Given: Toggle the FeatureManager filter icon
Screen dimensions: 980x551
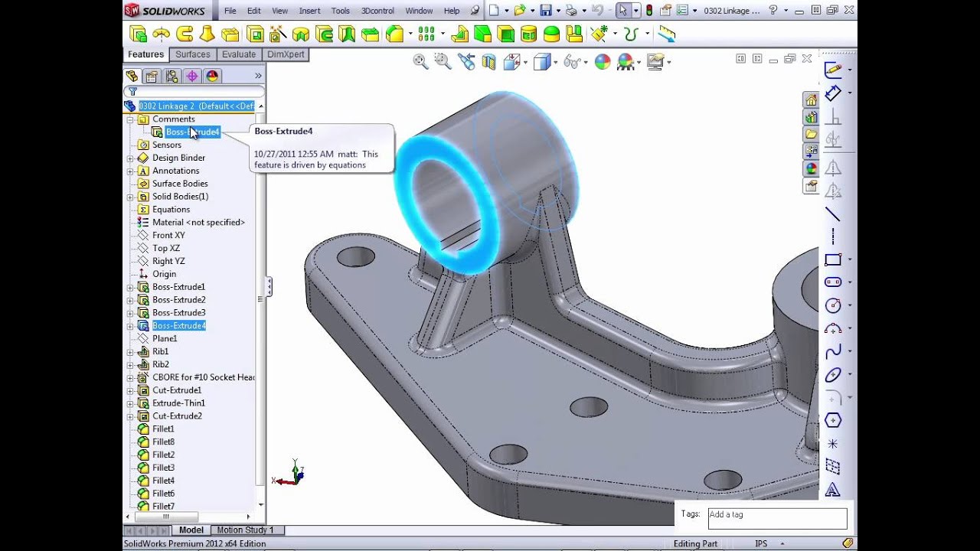Looking at the screenshot, I should tap(132, 92).
